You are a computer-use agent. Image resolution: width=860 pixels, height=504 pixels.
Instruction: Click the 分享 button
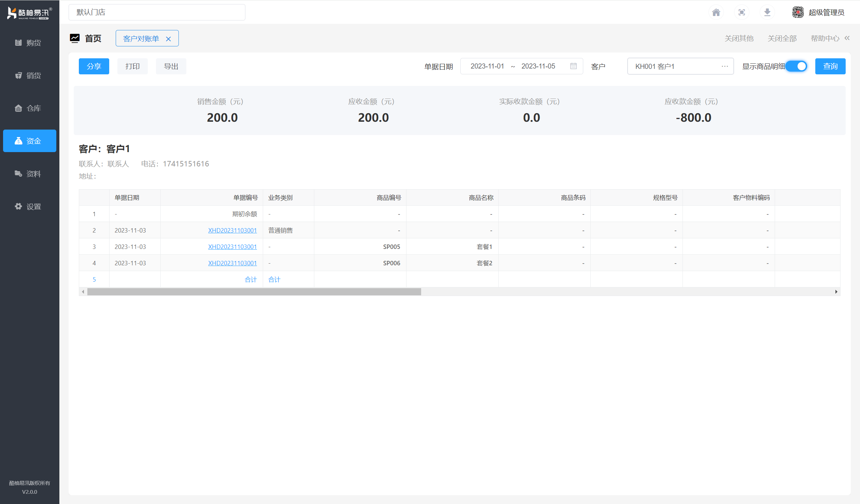click(94, 66)
